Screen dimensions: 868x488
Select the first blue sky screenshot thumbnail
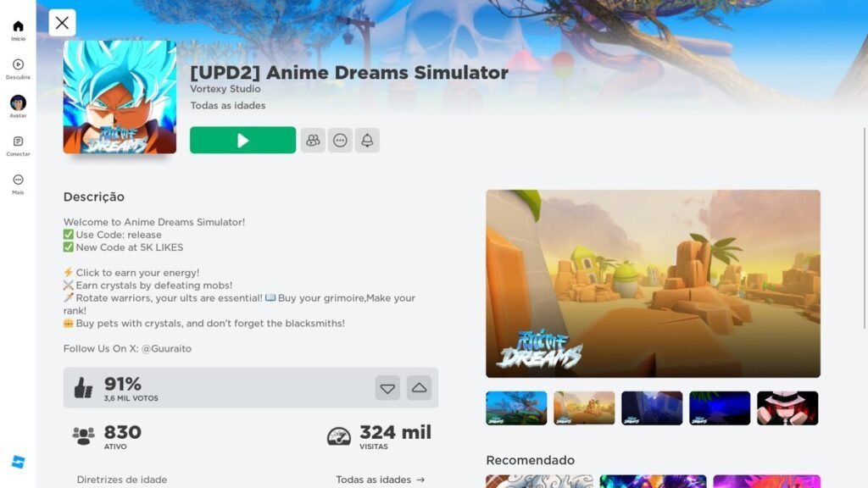click(x=516, y=408)
